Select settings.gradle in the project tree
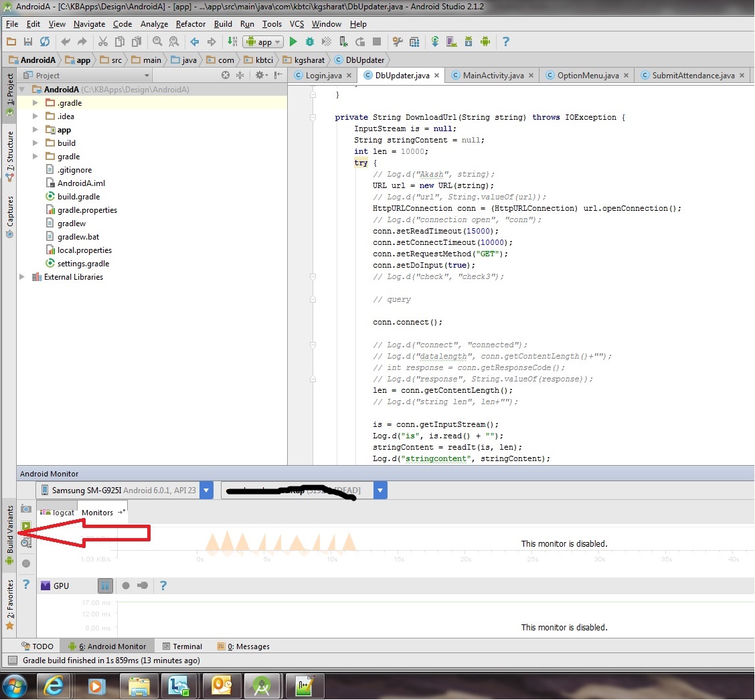The height and width of the screenshot is (700, 755). (x=83, y=264)
